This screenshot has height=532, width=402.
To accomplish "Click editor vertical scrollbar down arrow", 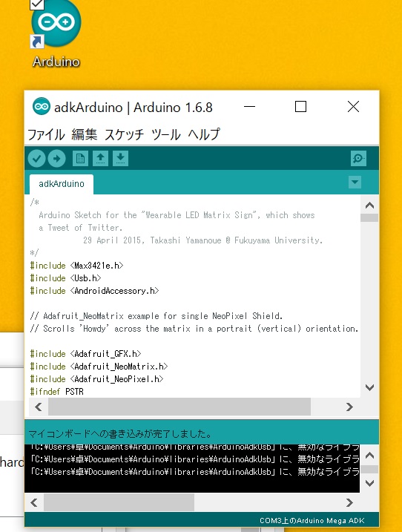I will pos(369,387).
